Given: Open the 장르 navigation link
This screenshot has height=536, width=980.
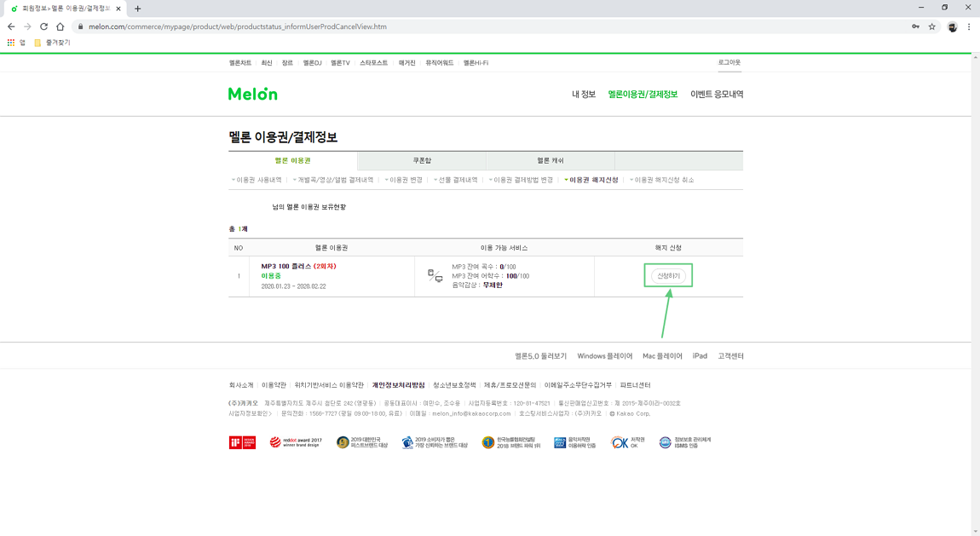Looking at the screenshot, I should [287, 63].
